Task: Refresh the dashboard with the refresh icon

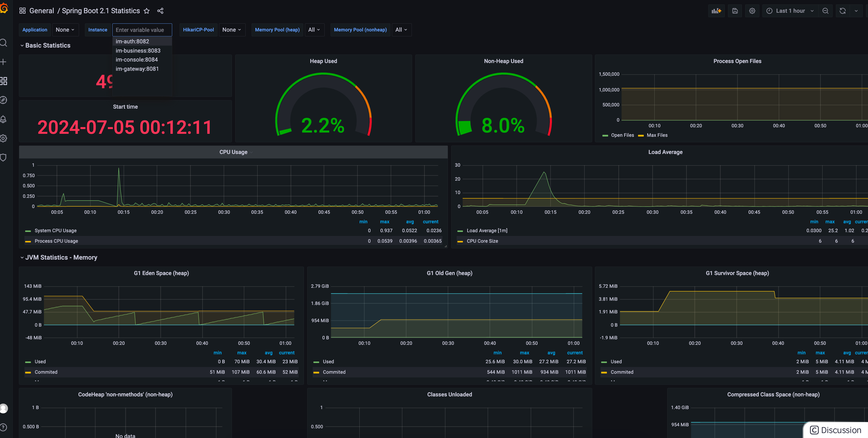Action: [842, 11]
